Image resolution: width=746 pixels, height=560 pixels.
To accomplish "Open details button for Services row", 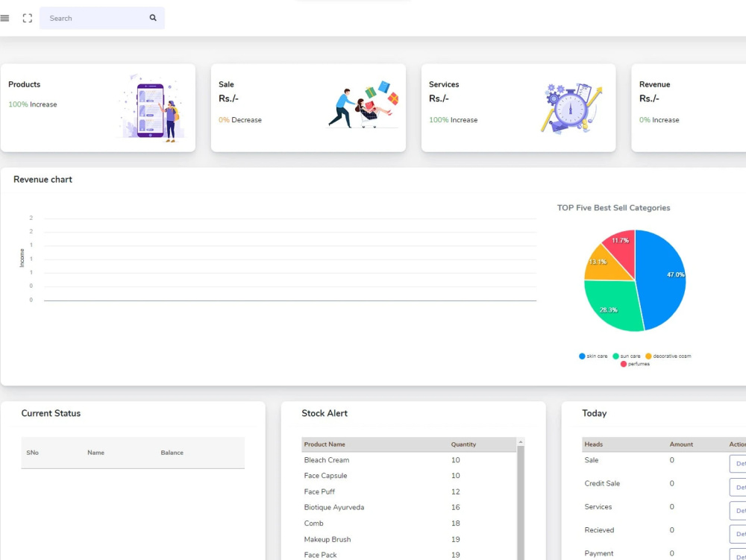I will [x=738, y=511].
